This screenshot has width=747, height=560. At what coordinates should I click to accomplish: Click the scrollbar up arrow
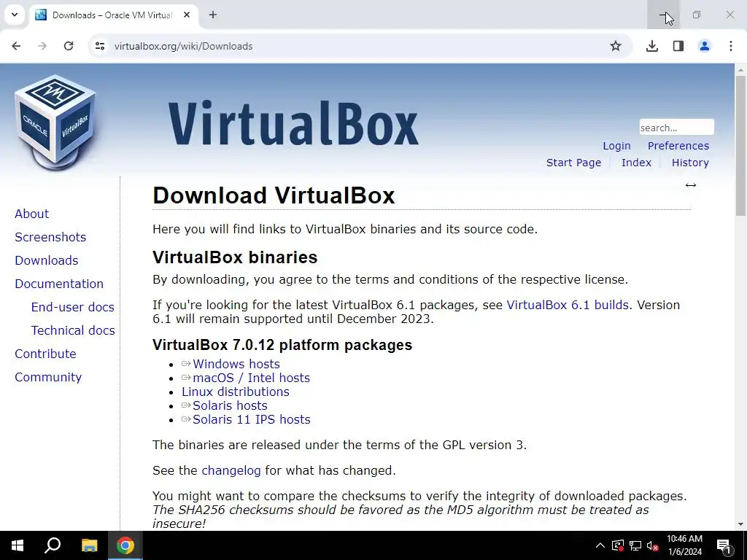point(741,70)
